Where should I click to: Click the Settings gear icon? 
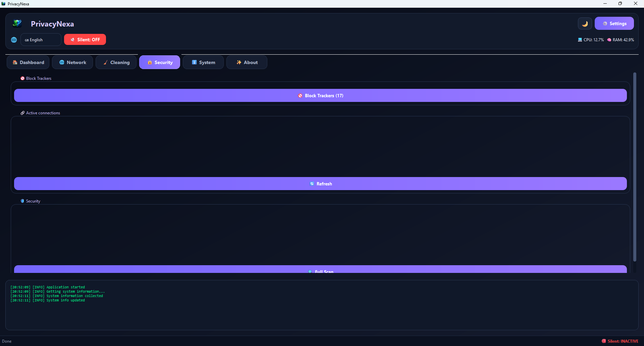tap(605, 24)
